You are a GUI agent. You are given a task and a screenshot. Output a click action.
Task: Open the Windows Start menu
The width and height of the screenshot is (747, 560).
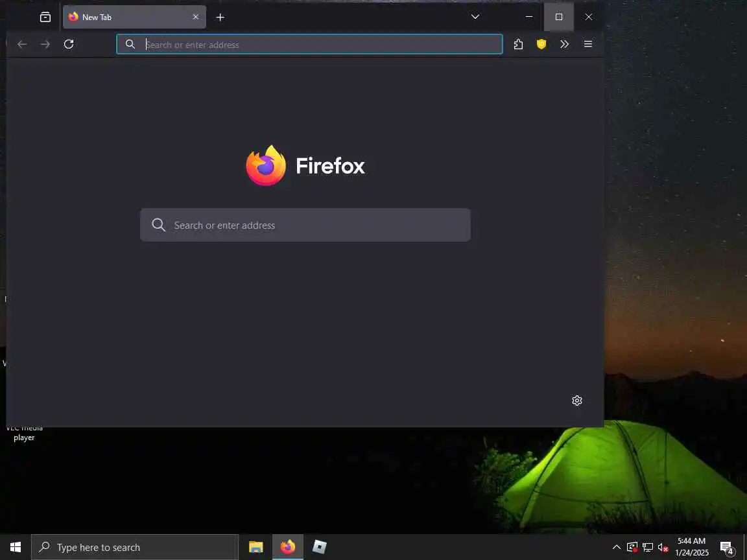[x=16, y=547]
